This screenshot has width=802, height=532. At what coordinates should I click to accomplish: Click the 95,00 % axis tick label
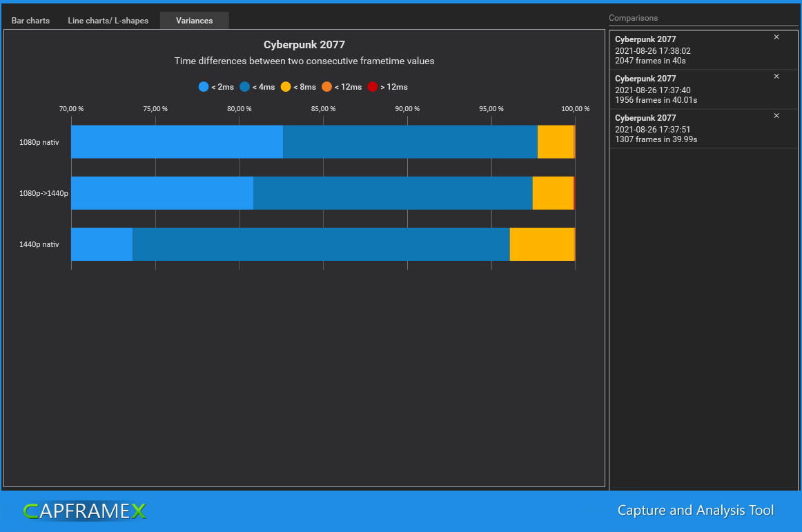point(491,109)
